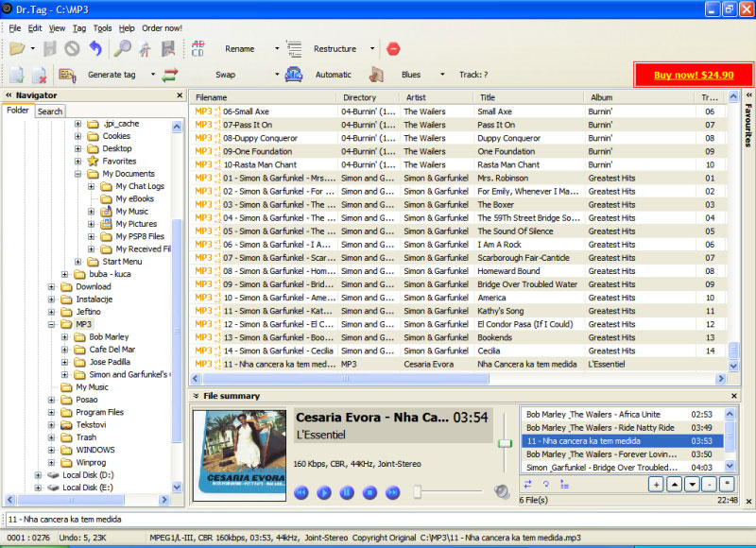
Task: Click the speaker mute icon
Action: pyautogui.click(x=502, y=491)
